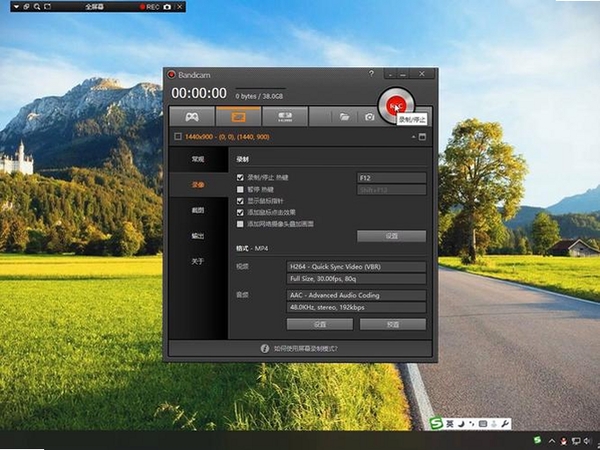Image resolution: width=600 pixels, height=450 pixels.
Task: Open the output folder icon
Action: coord(344,117)
